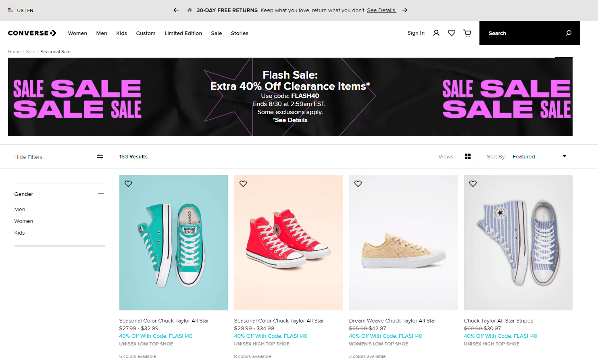598x364 pixels.
Task: Open the Women navigation menu
Action: 77,33
